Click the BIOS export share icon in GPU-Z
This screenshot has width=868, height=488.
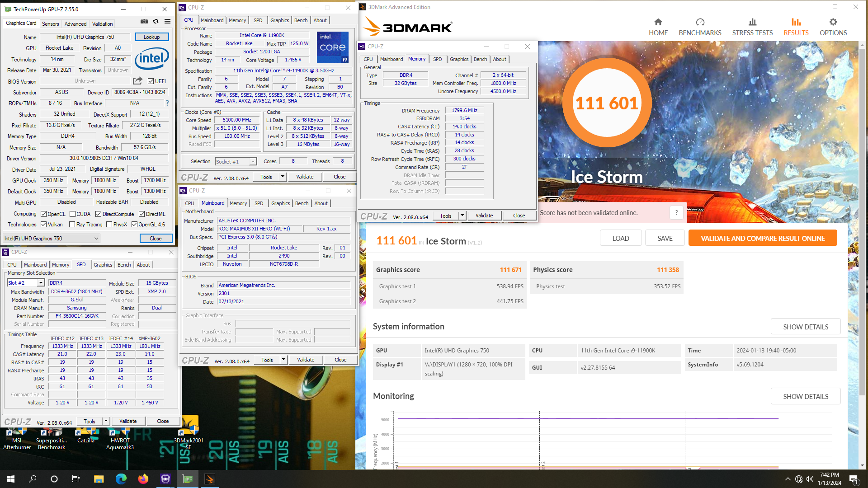pos(137,81)
